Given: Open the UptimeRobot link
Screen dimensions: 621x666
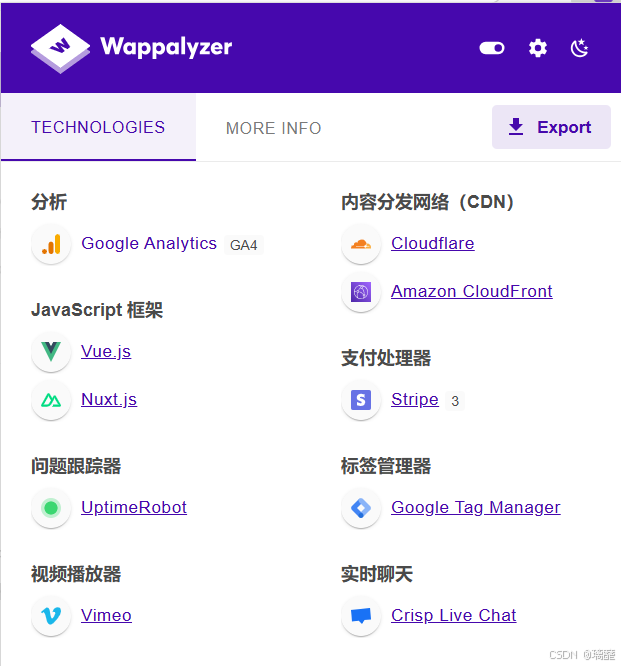Looking at the screenshot, I should tap(134, 507).
